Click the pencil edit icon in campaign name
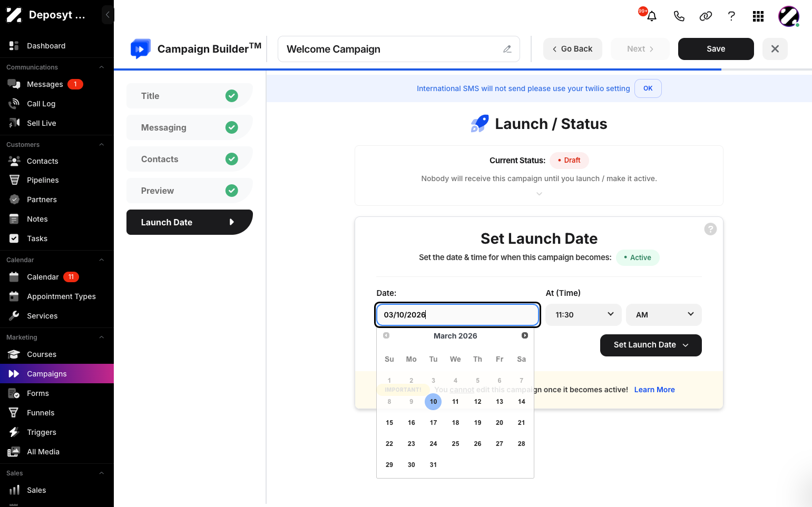The height and width of the screenshot is (507, 812). 507,49
